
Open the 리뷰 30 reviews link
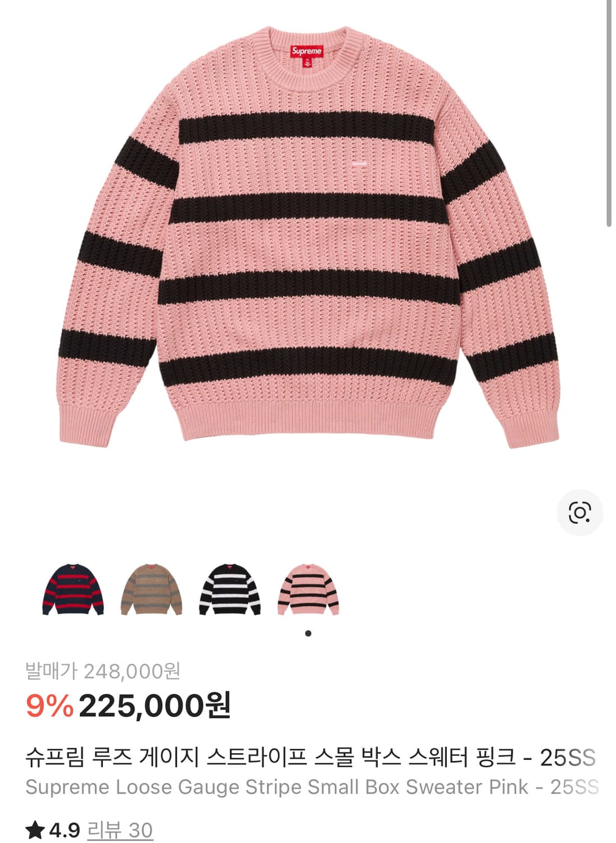point(120,830)
